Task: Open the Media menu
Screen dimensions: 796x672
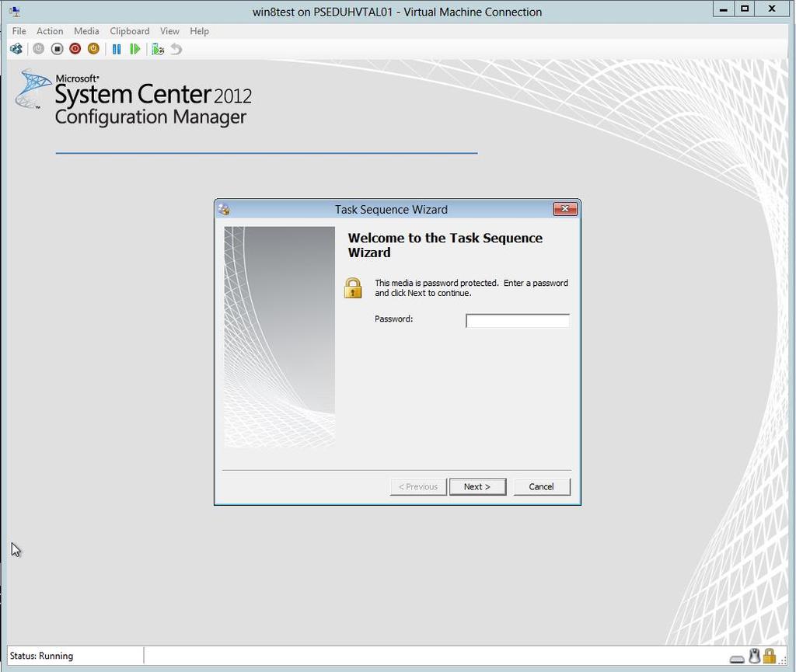Action: (x=86, y=31)
